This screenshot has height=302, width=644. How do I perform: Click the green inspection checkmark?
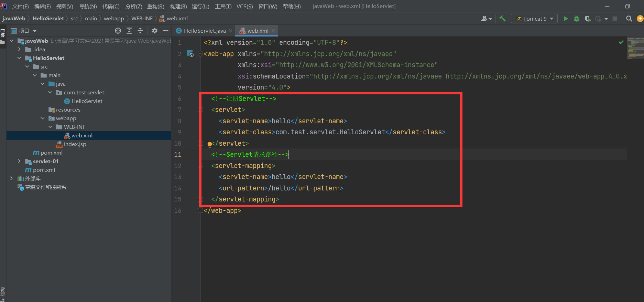[621, 42]
